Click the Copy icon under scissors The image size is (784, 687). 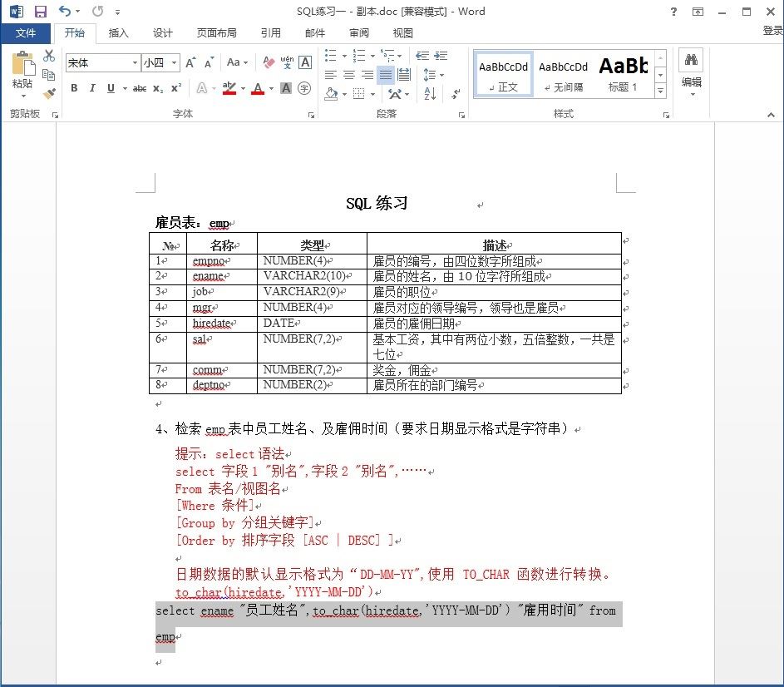48,75
